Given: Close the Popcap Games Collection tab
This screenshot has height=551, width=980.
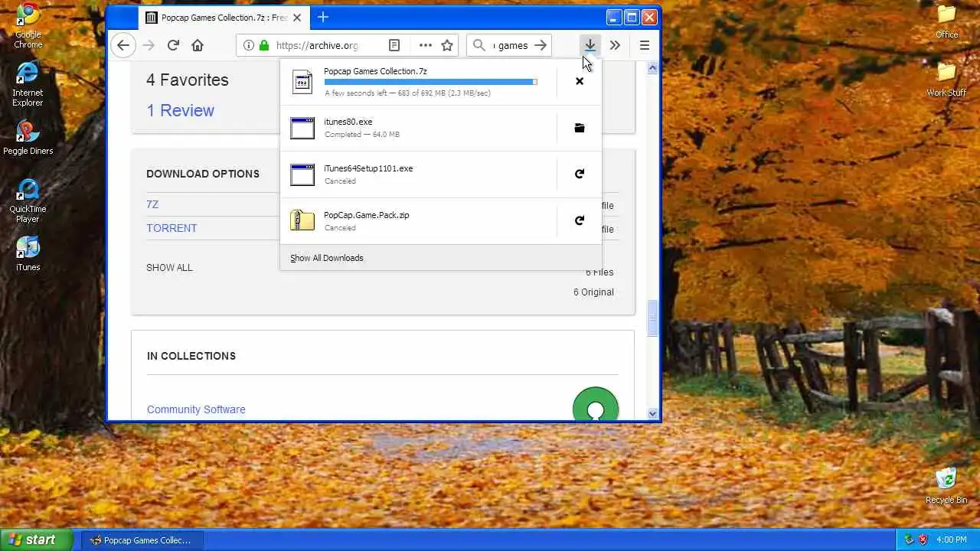Looking at the screenshot, I should coord(297,18).
